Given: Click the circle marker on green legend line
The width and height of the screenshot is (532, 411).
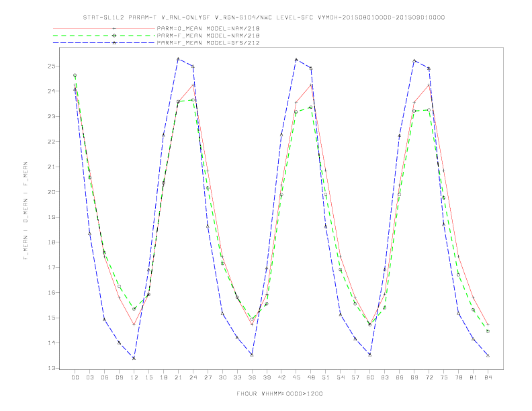Looking at the screenshot, I should coord(114,36).
